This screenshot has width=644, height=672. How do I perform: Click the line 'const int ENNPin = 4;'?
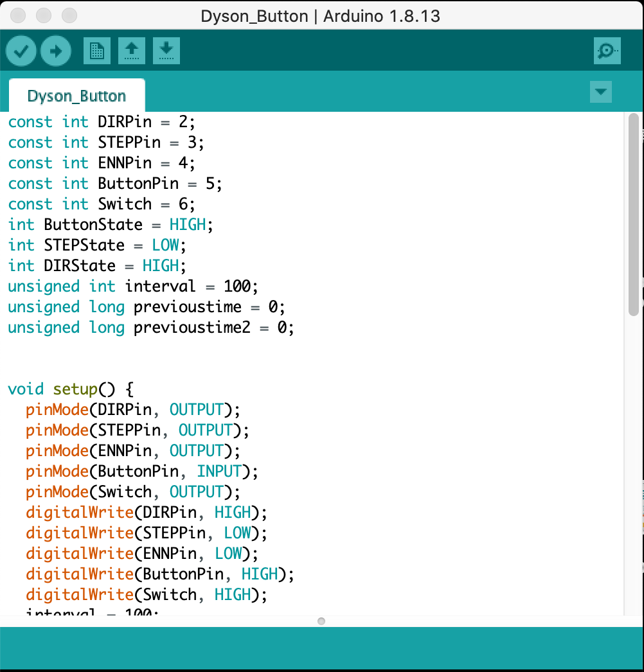(102, 163)
